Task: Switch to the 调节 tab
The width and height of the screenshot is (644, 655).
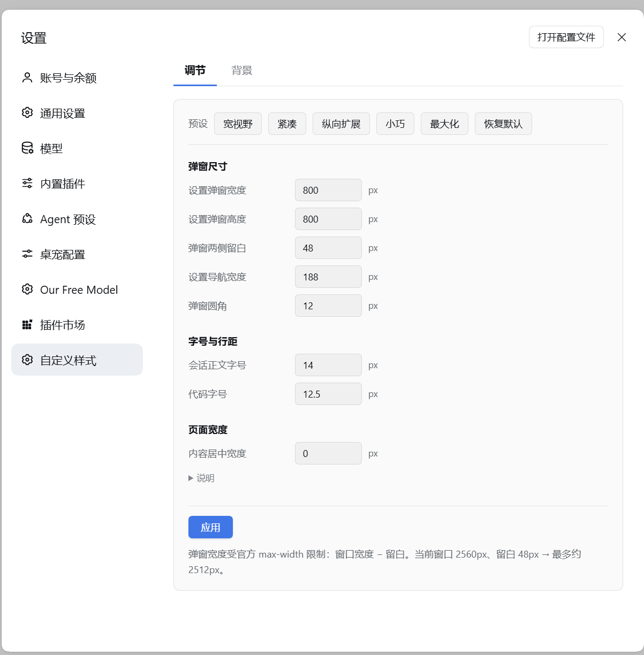Action: [x=195, y=71]
